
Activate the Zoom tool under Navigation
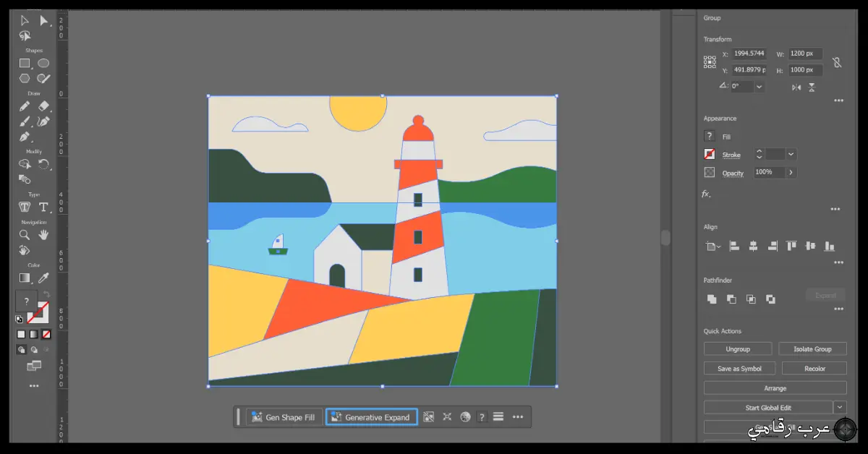(x=24, y=235)
